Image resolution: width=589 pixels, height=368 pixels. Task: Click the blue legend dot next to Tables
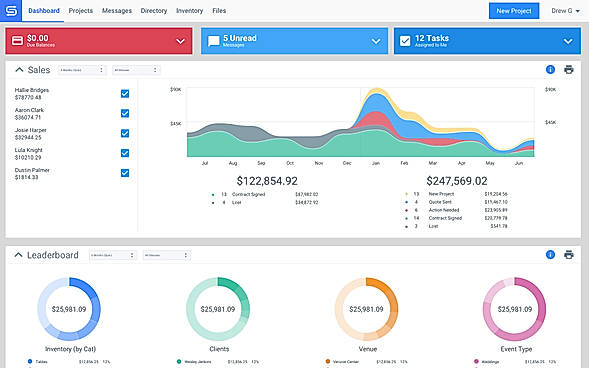click(30, 362)
